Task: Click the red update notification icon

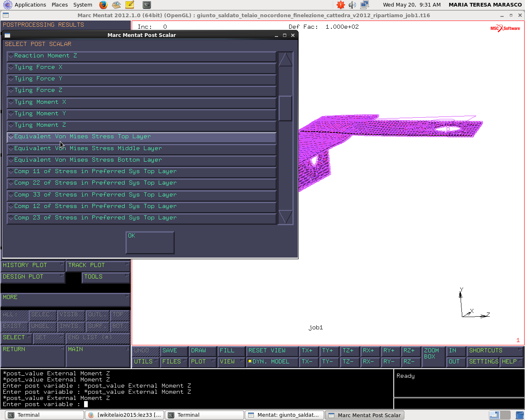Action: pos(340,5)
